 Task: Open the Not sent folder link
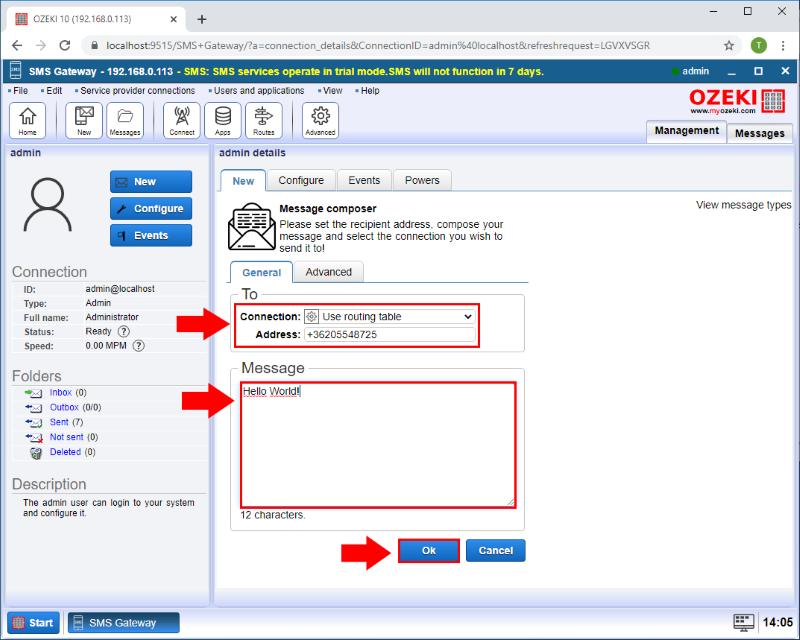[66, 437]
